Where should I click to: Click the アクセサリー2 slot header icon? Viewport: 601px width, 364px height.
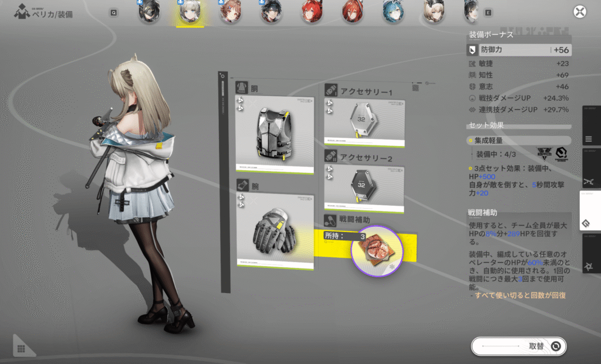[x=330, y=155]
